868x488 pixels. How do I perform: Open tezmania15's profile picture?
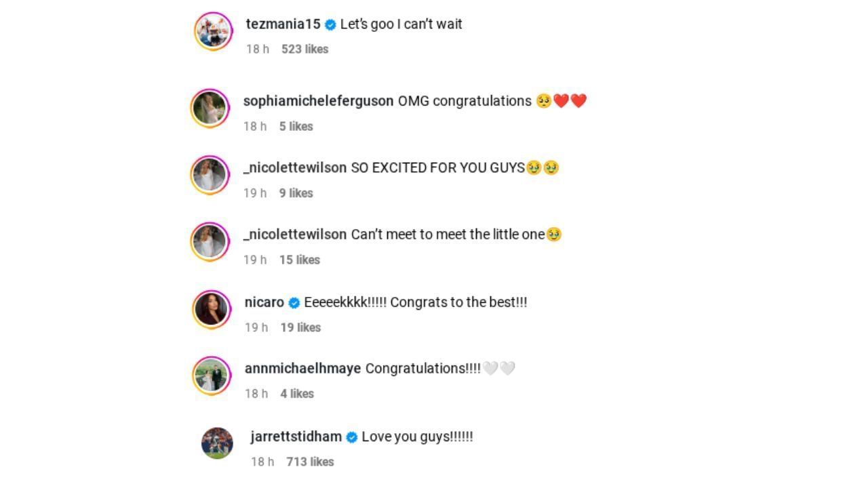pyautogui.click(x=214, y=31)
